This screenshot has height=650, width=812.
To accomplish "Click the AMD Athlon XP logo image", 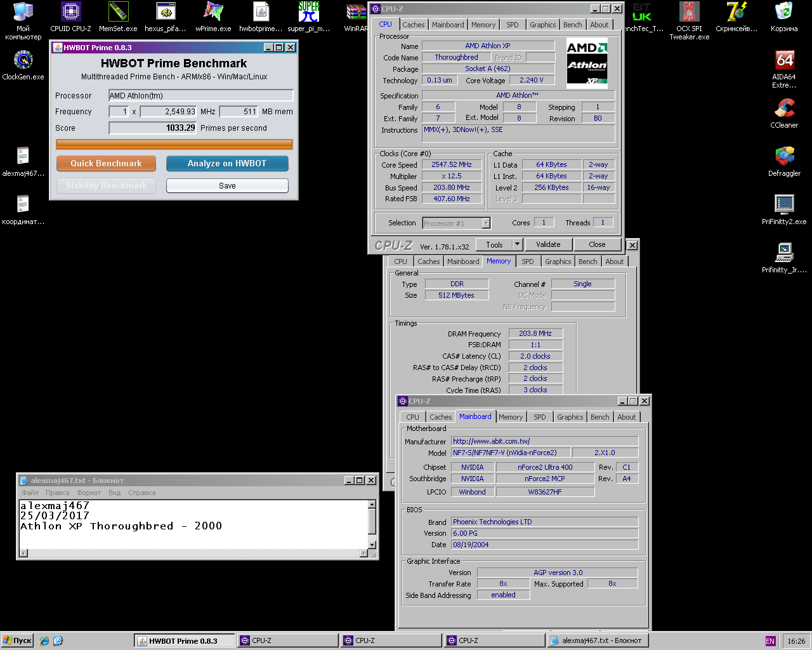I will click(587, 63).
